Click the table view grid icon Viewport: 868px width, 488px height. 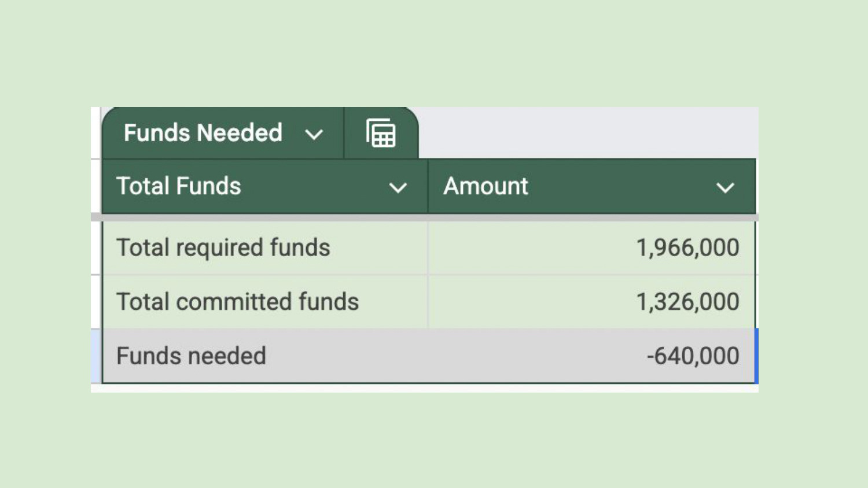point(381,133)
